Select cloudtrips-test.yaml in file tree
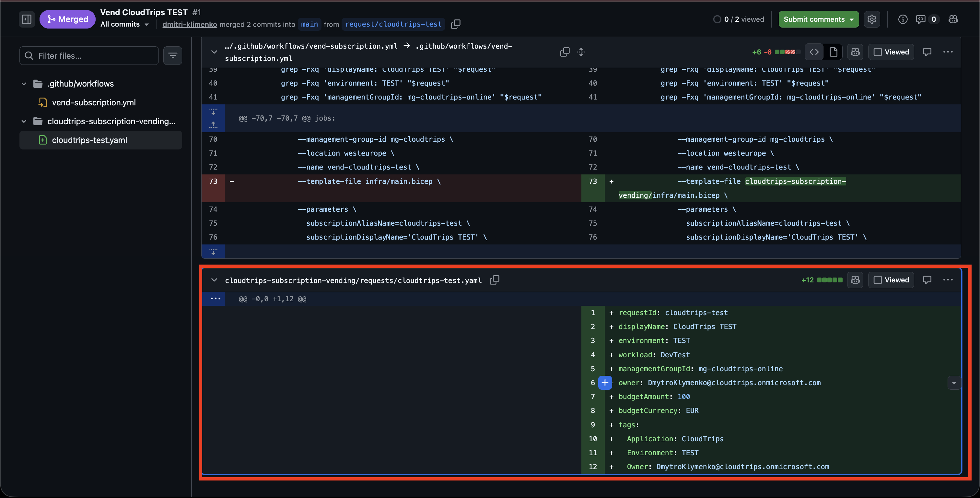980x498 pixels. tap(101, 140)
